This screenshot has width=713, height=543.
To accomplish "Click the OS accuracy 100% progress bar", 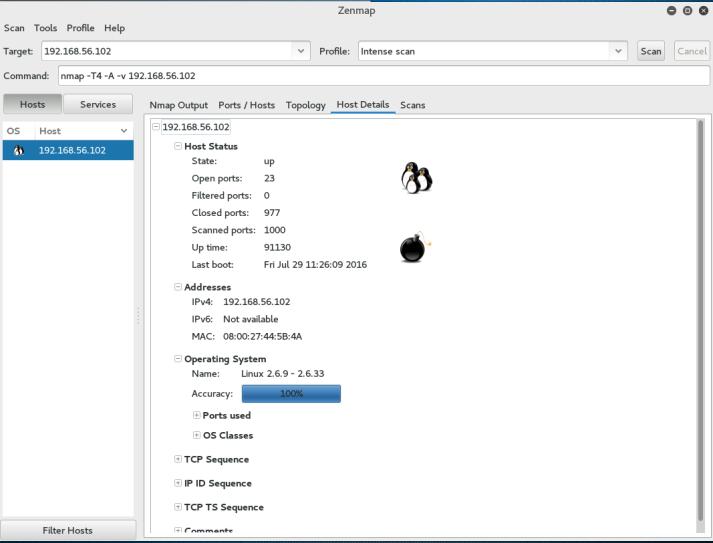I will coord(291,393).
